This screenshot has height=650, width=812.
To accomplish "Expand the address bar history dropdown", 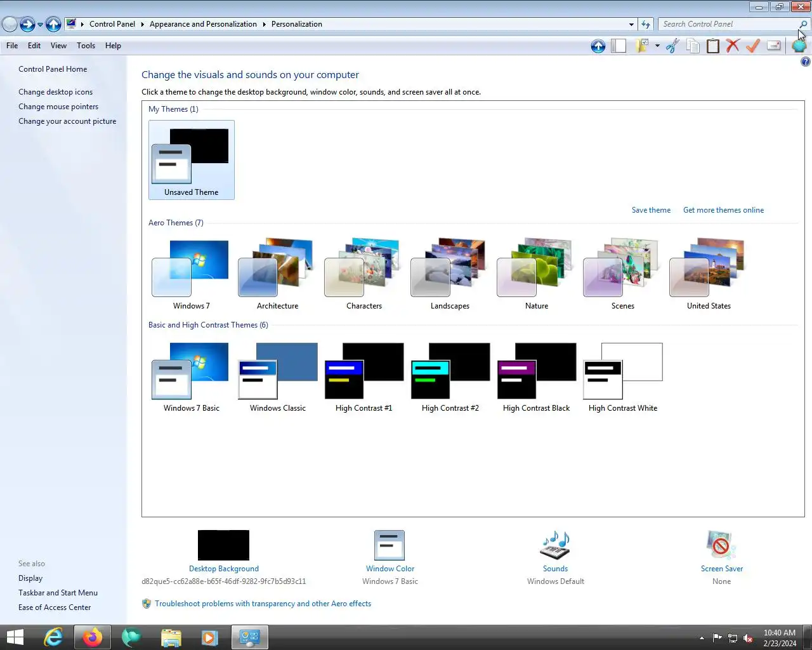I will pos(631,24).
